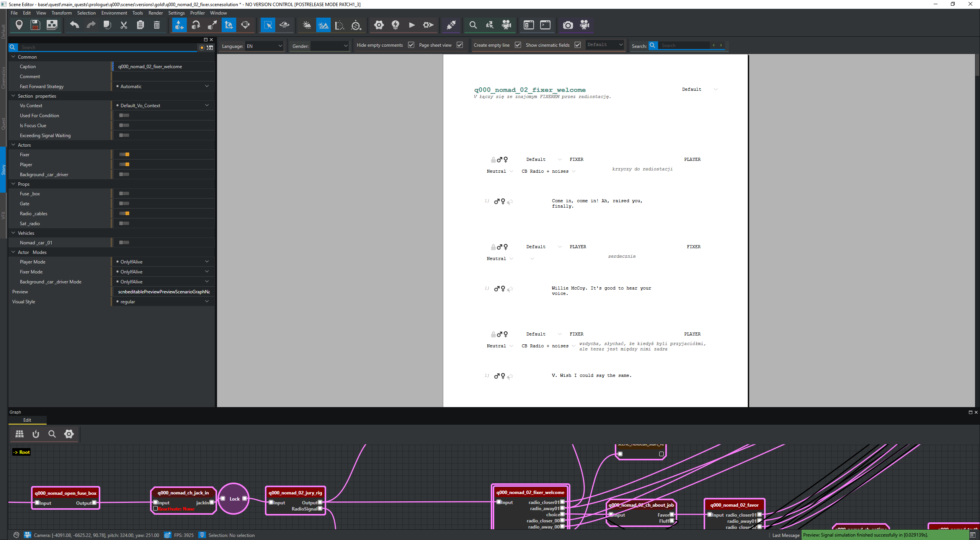Open Fast Forward Strategy Automatic dropdown
This screenshot has width=980, height=540.
pyautogui.click(x=163, y=87)
